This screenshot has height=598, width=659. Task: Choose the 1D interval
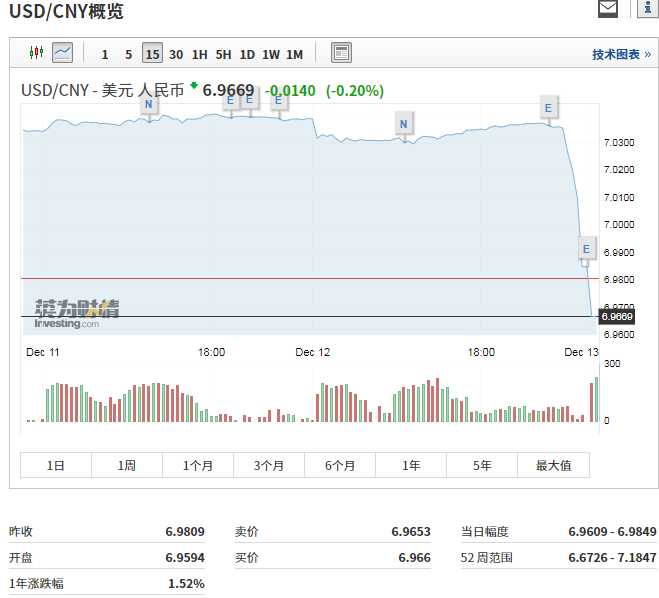tap(247, 54)
